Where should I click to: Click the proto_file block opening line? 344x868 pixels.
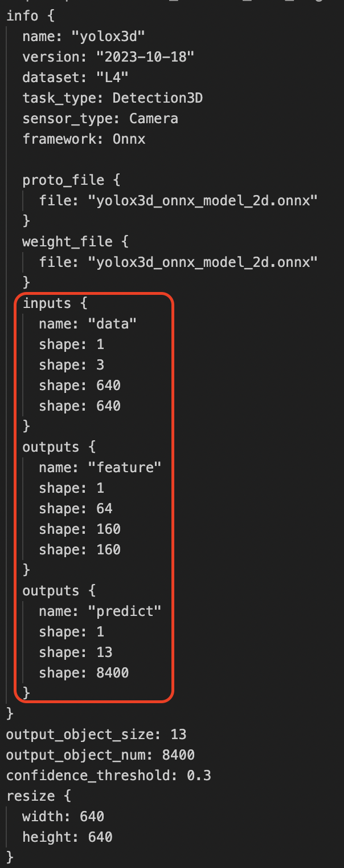tap(71, 180)
